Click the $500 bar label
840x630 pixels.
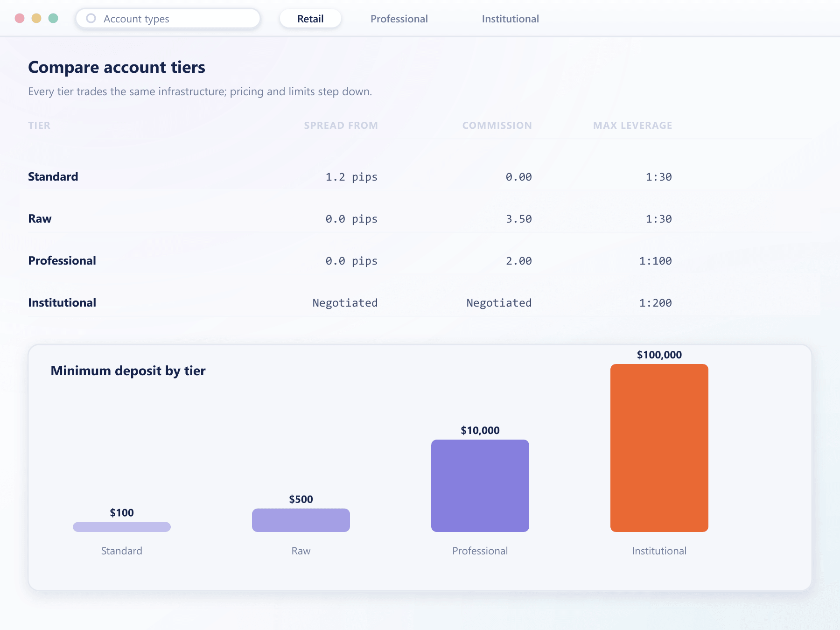point(301,499)
